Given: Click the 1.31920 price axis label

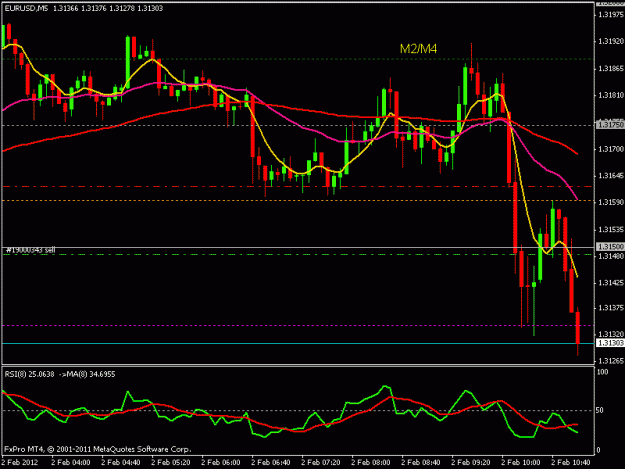Looking at the screenshot, I should tap(611, 41).
